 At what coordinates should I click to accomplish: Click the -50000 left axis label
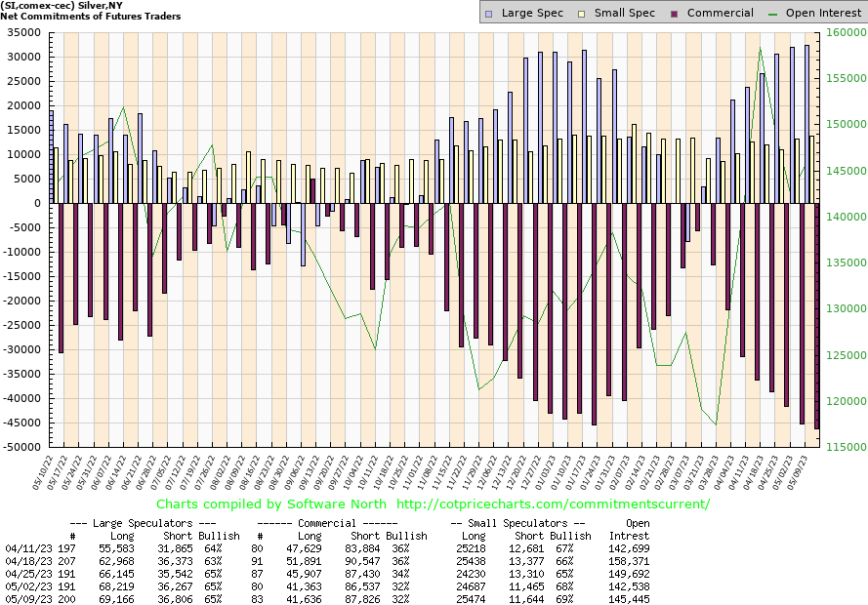coord(19,447)
